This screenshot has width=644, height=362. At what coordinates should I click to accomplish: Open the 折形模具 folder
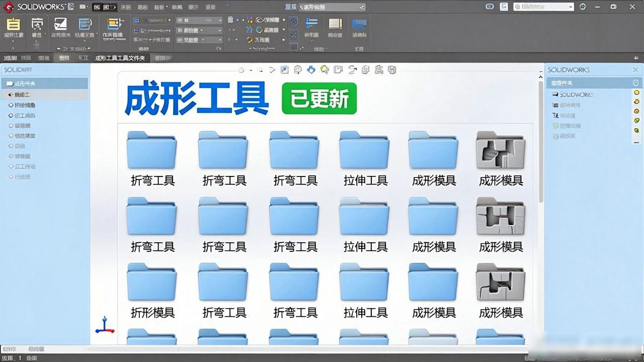click(x=152, y=292)
